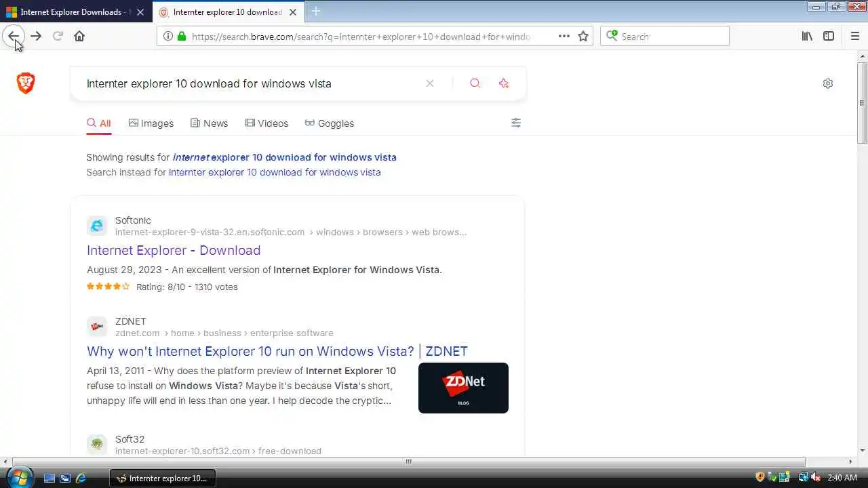Select the All results tab

pos(99,123)
